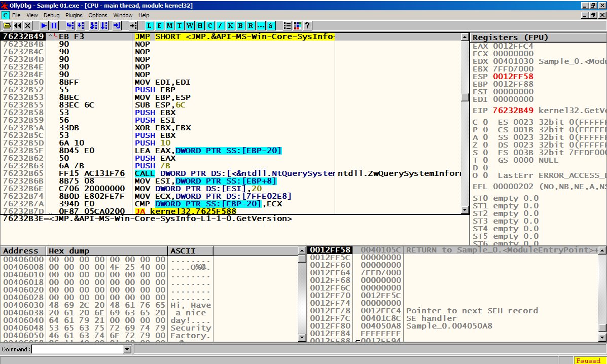Open the Window menu
Screen dimensions: 607x364
click(123, 15)
